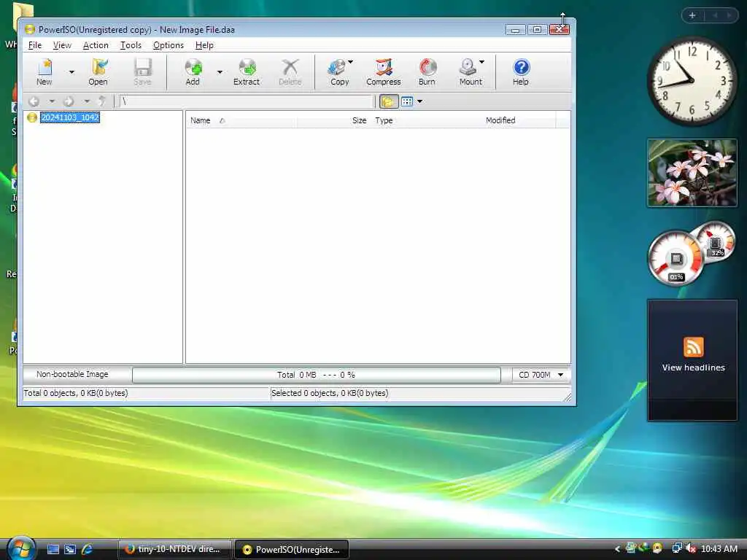This screenshot has width=747, height=560.
Task: Click the 10:43 AM taskbar clock
Action: click(719, 549)
